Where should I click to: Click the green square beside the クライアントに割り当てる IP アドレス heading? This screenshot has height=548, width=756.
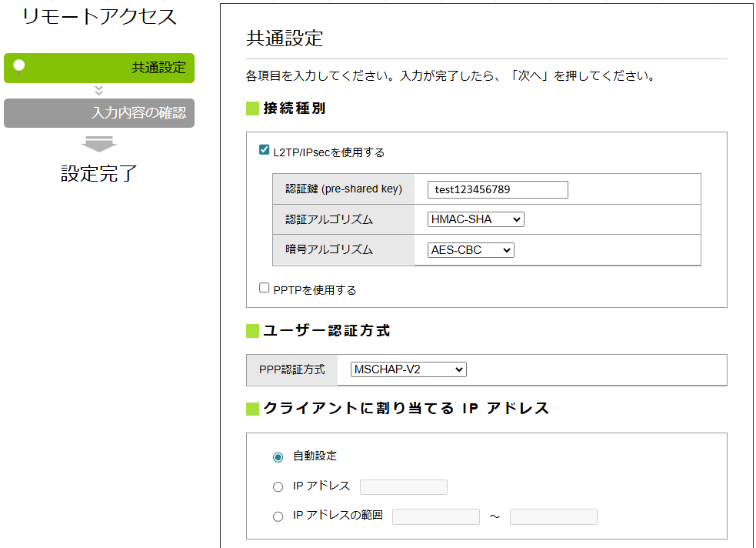click(x=252, y=409)
